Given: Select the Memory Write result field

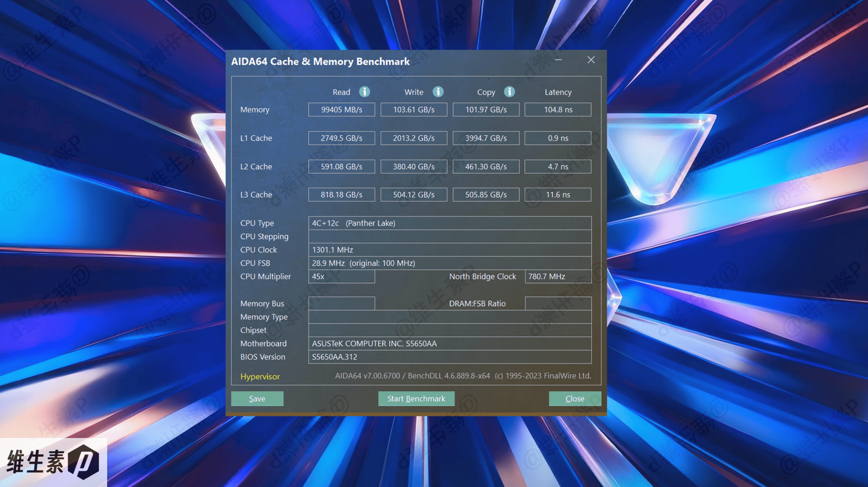Looking at the screenshot, I should coord(413,110).
